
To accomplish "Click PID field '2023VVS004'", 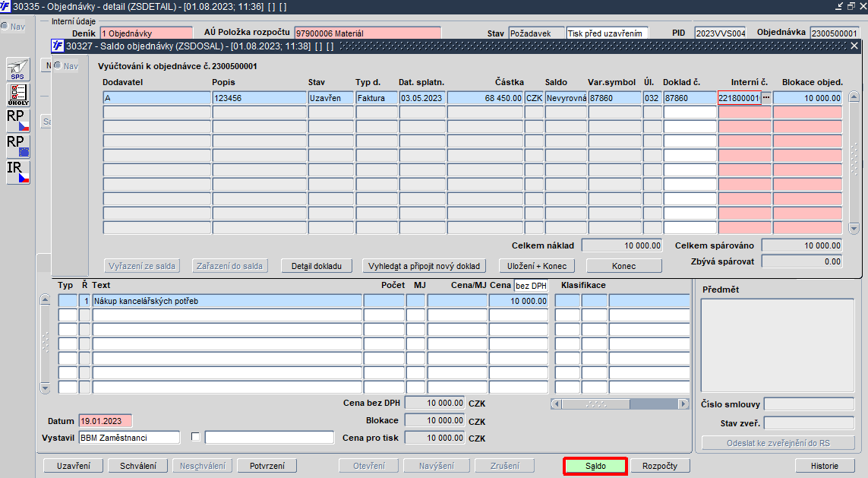I will (720, 33).
